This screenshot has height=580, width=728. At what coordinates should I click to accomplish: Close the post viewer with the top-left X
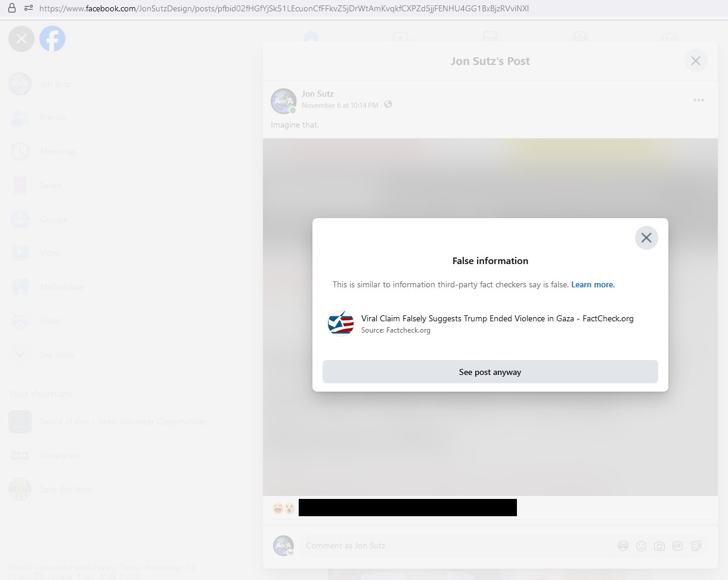21,39
